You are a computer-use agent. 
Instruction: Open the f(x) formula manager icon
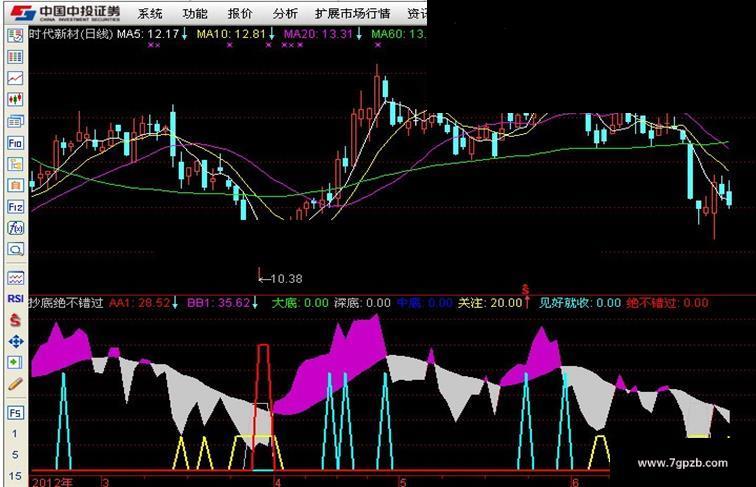(x=15, y=228)
